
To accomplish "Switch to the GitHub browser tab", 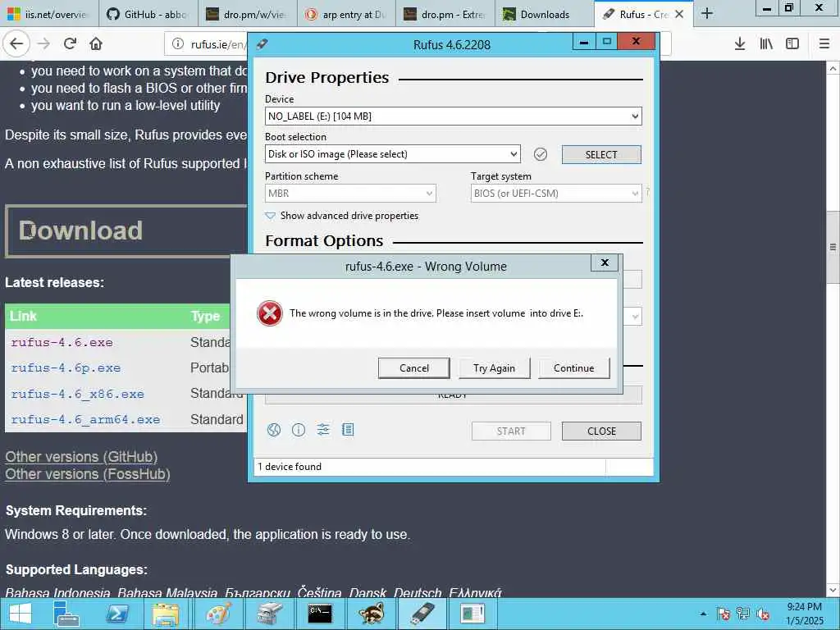I will (x=148, y=15).
